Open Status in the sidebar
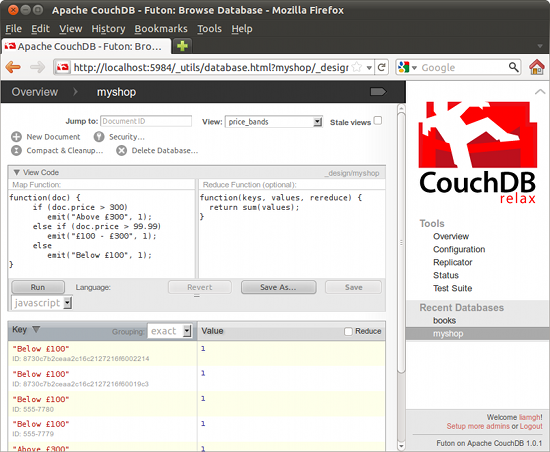This screenshot has height=452, width=550. click(446, 275)
